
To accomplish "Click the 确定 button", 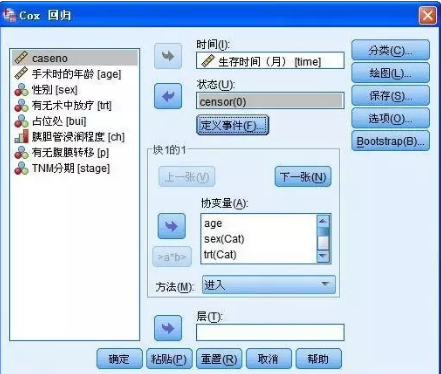I will tap(119, 359).
